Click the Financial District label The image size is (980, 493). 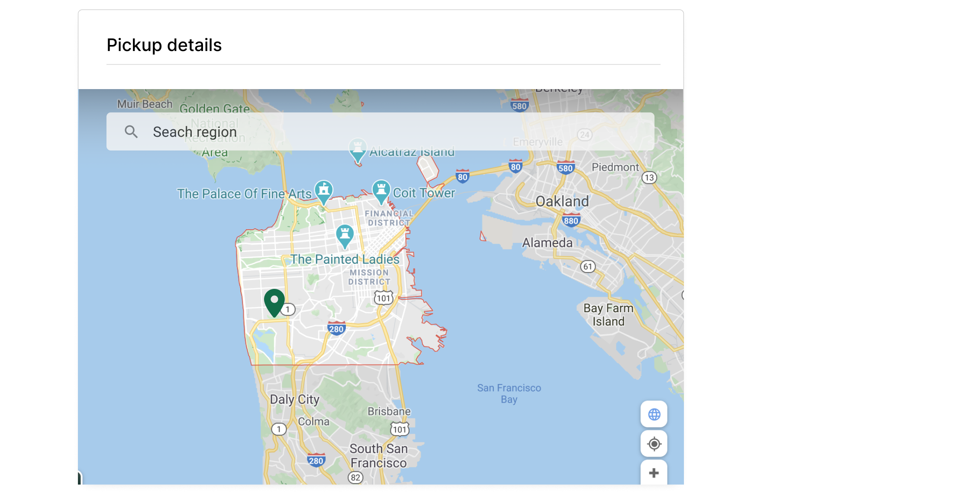coord(389,218)
